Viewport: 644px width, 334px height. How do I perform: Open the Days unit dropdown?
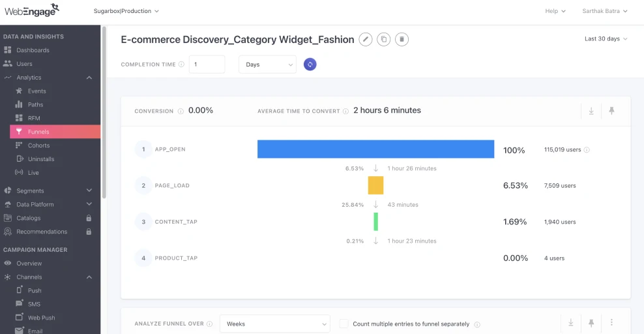click(x=267, y=65)
